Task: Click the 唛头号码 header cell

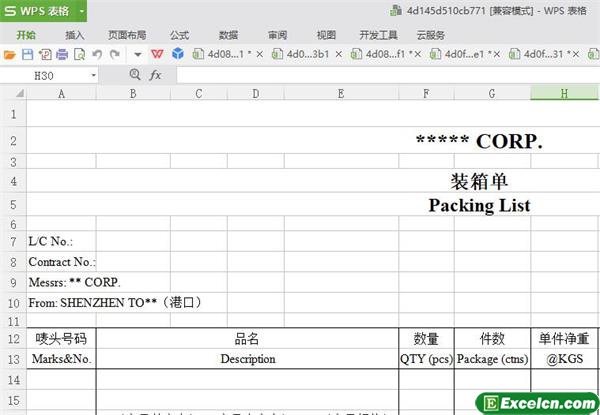Action: tap(61, 339)
